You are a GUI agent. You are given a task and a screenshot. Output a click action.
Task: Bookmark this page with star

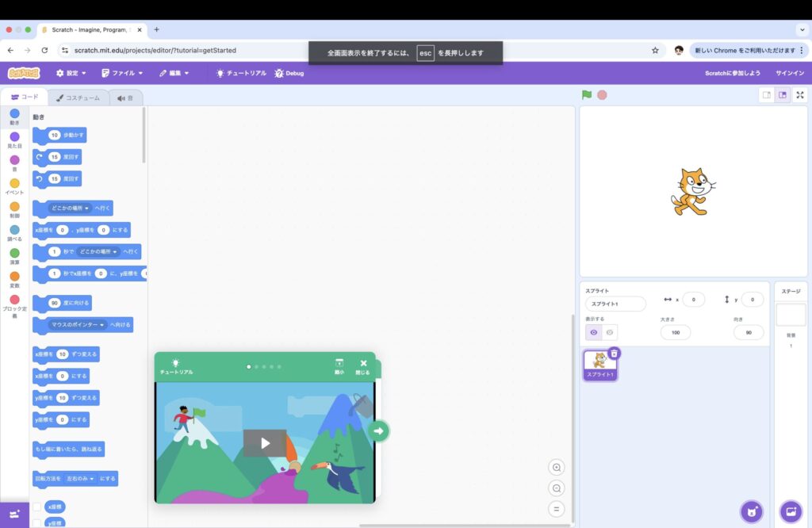655,50
